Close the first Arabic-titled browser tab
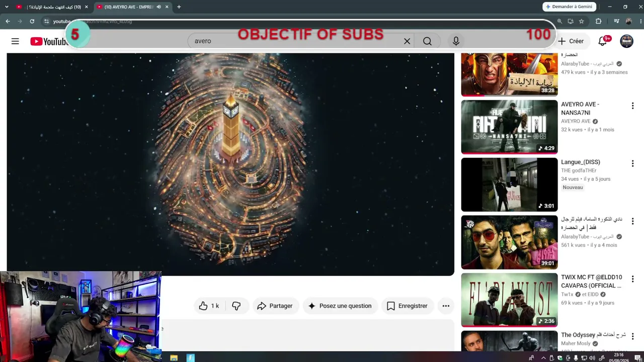644x362 pixels. click(86, 7)
